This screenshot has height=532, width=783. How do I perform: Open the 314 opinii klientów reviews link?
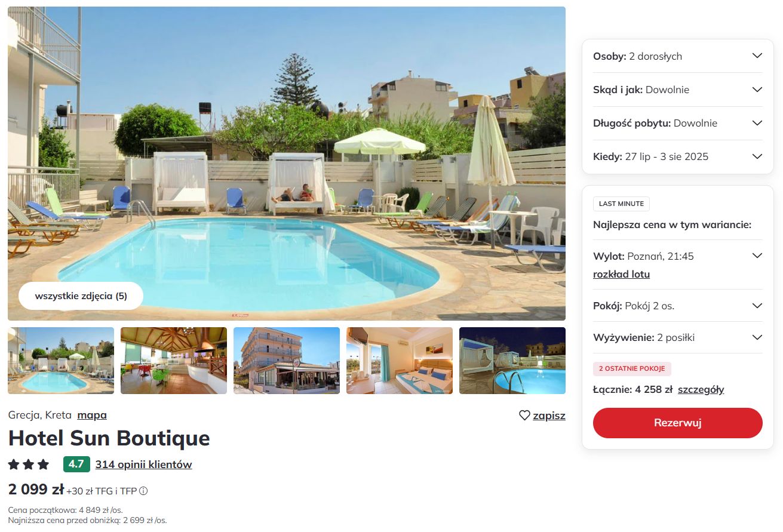(x=143, y=465)
